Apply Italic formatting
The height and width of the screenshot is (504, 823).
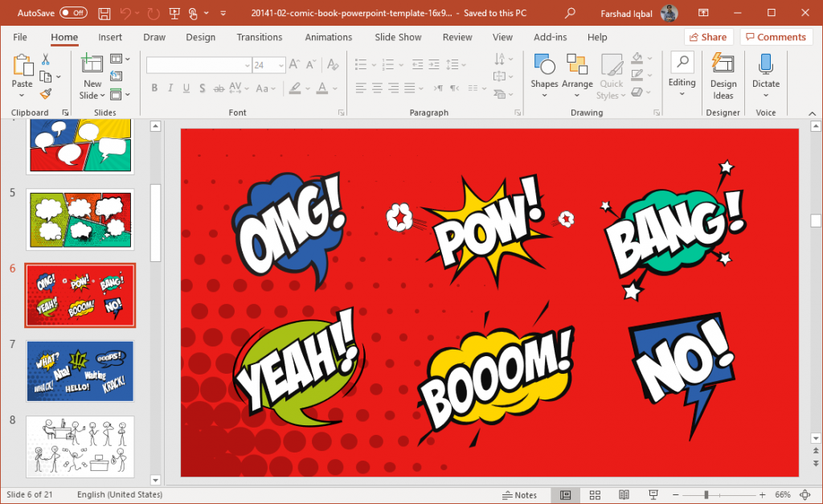click(x=170, y=88)
